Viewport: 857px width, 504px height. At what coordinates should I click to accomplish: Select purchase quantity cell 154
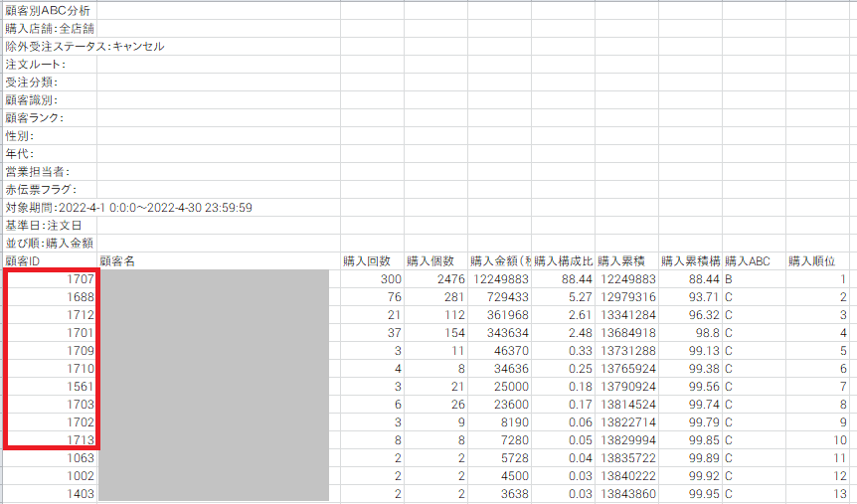coord(435,333)
